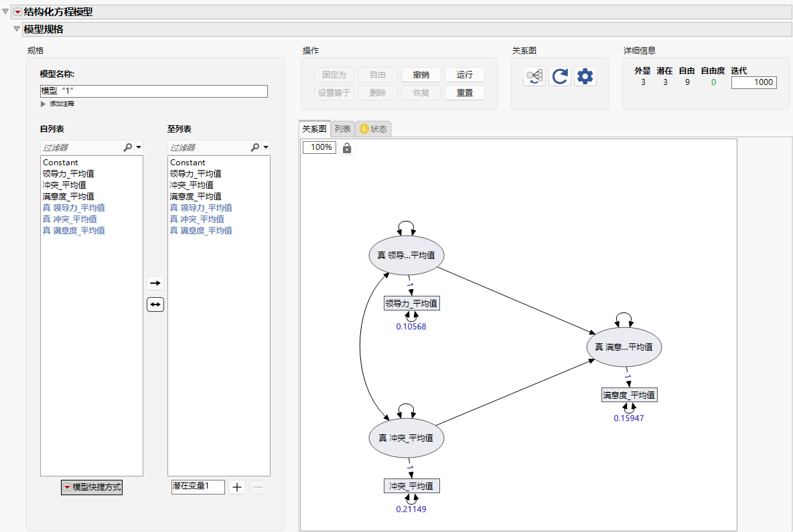Click the 100% zoom field in the diagram
The image size is (793, 532).
tap(319, 147)
